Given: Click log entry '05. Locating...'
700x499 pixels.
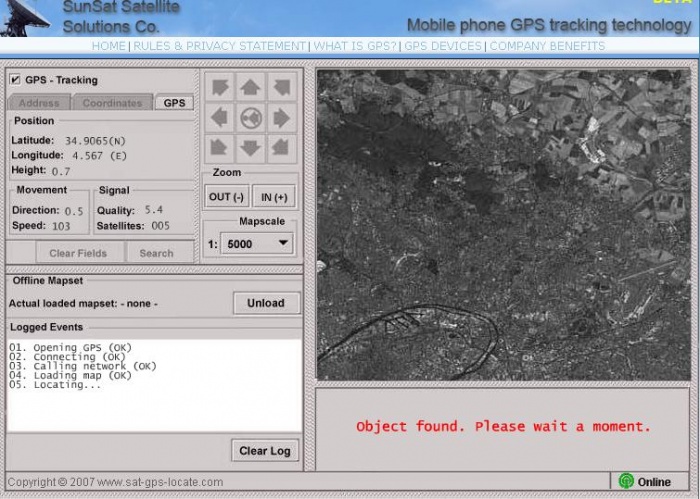Looking at the screenshot, I should (55, 385).
